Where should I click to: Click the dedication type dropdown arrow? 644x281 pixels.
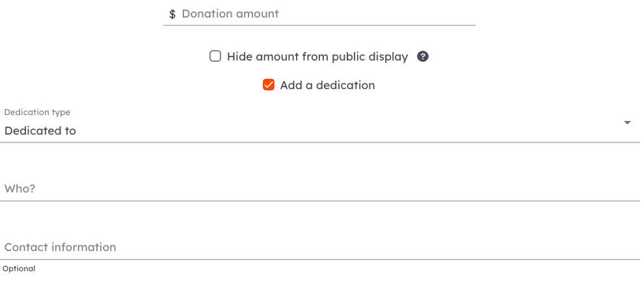coord(627,122)
